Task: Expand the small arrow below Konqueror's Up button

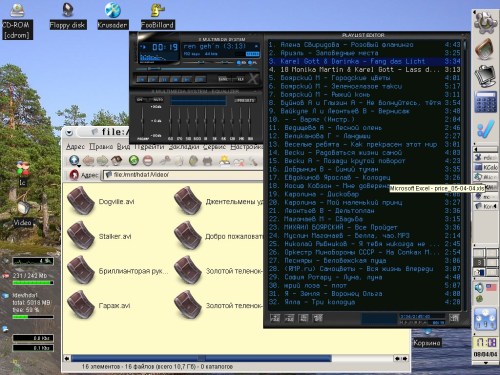Action: tap(79, 166)
